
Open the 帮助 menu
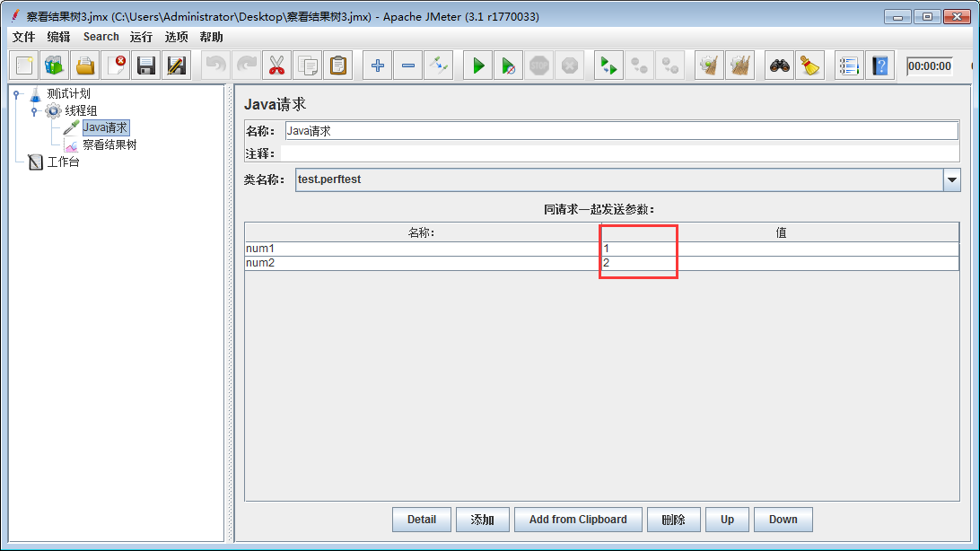(x=211, y=37)
